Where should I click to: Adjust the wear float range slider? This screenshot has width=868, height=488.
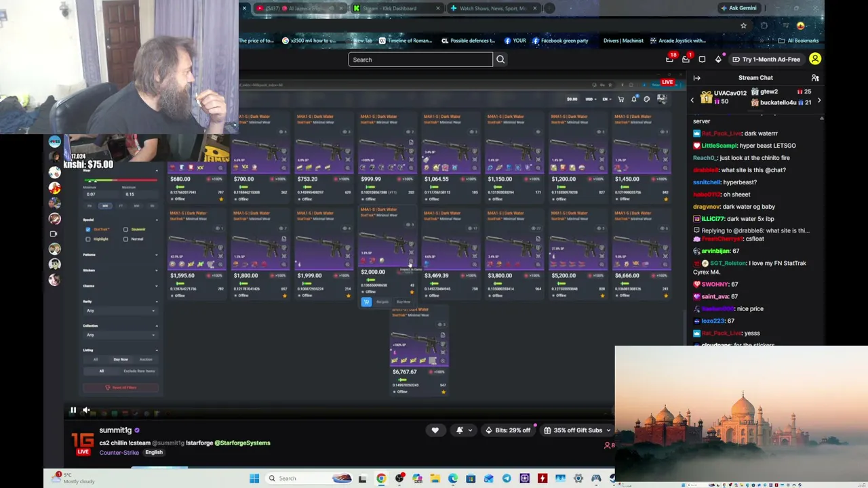tap(121, 182)
